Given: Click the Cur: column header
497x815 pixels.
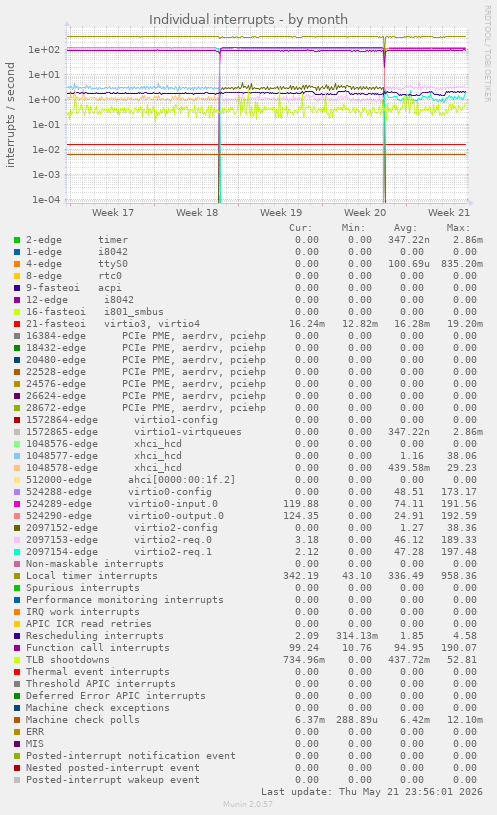Looking at the screenshot, I should click(x=300, y=228).
